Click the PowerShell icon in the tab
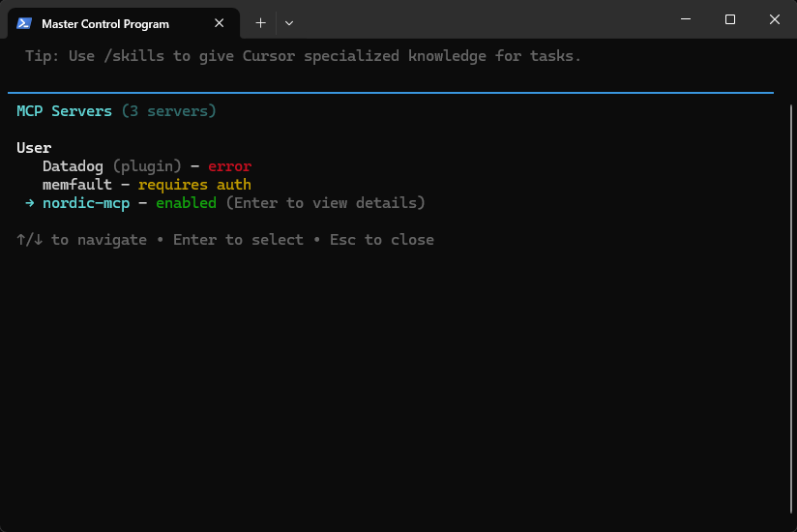Image resolution: width=797 pixels, height=532 pixels. click(x=24, y=23)
